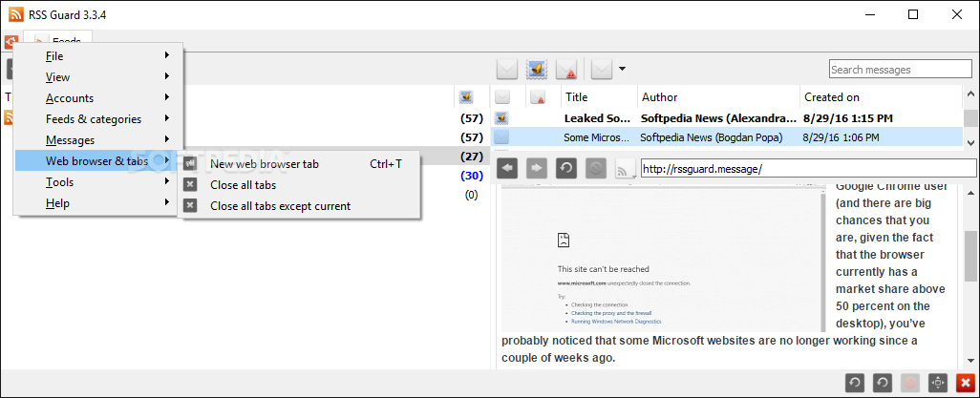Click the main menu icon at top-left
Viewport: 980px width, 398px height.
[x=11, y=43]
